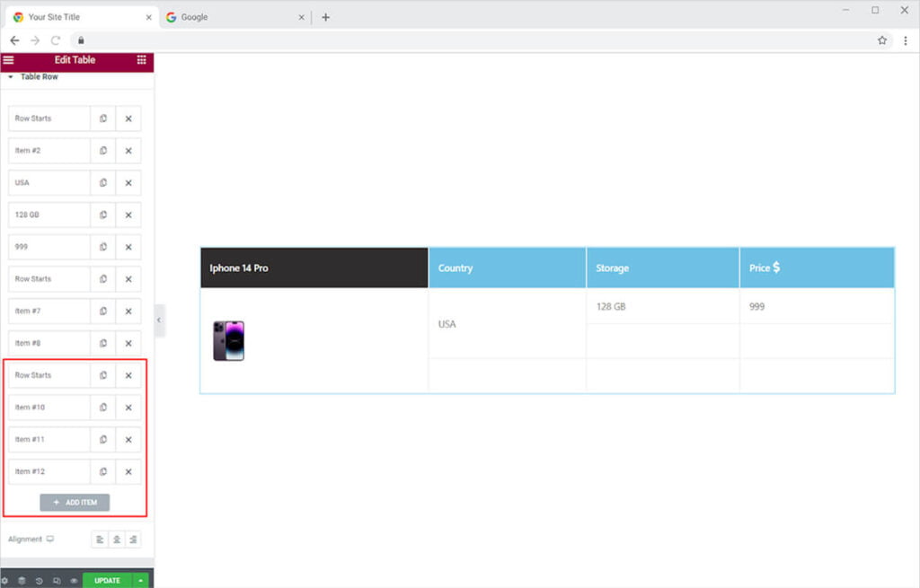Delete the 128 GB row item
This screenshot has height=588, width=920.
(x=128, y=215)
